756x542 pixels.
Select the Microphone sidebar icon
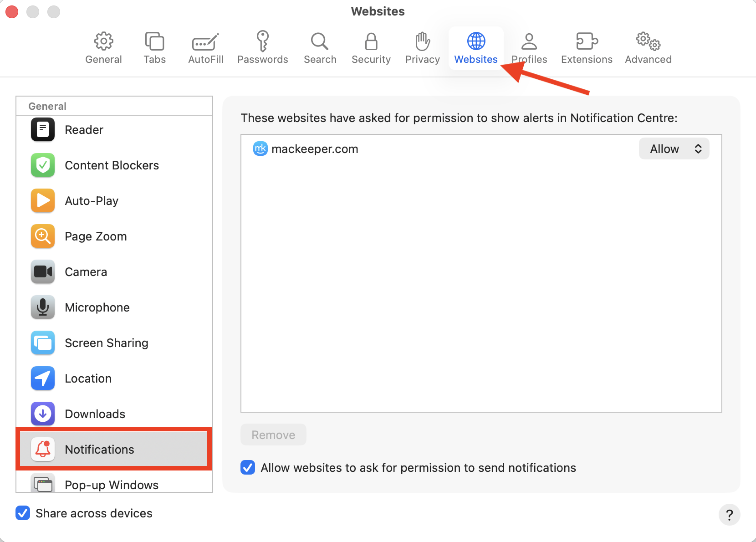coord(42,307)
